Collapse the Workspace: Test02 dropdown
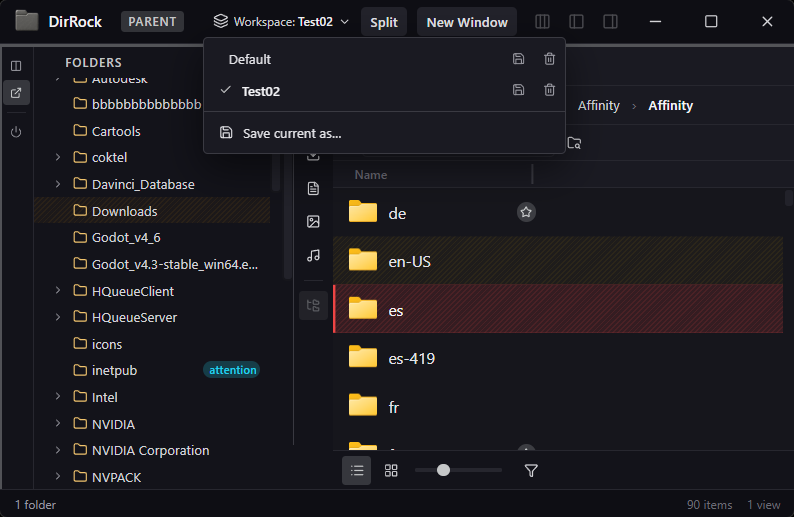This screenshot has width=794, height=517. point(283,21)
